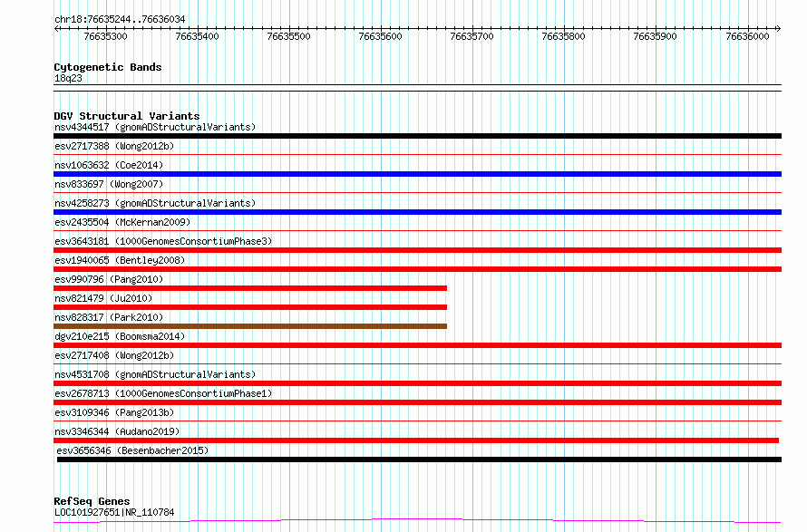Select ruler position 76635400
The width and height of the screenshot is (807, 532).
point(197,36)
